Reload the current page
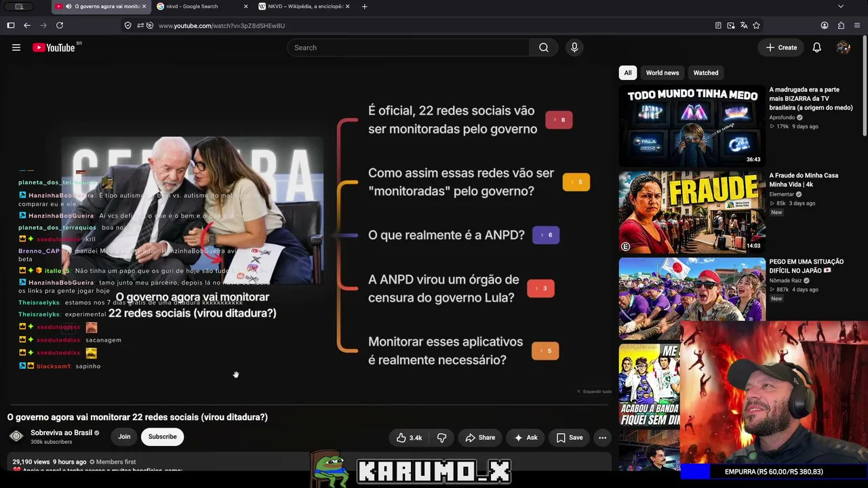868x488 pixels. pos(60,26)
